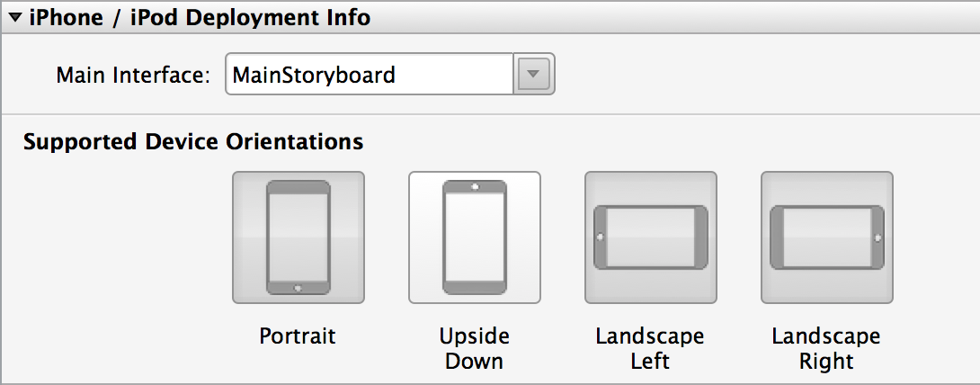
Task: Click the MainStoryboard text field
Action: click(x=369, y=74)
